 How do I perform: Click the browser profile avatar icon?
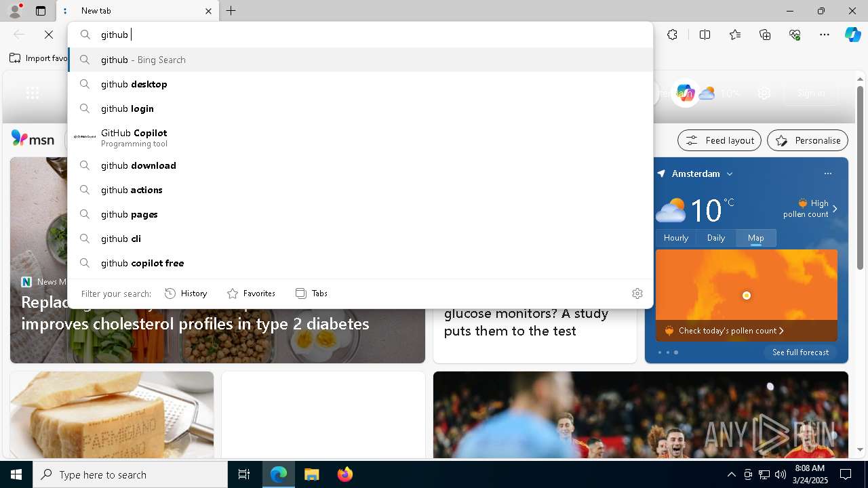pyautogui.click(x=15, y=10)
